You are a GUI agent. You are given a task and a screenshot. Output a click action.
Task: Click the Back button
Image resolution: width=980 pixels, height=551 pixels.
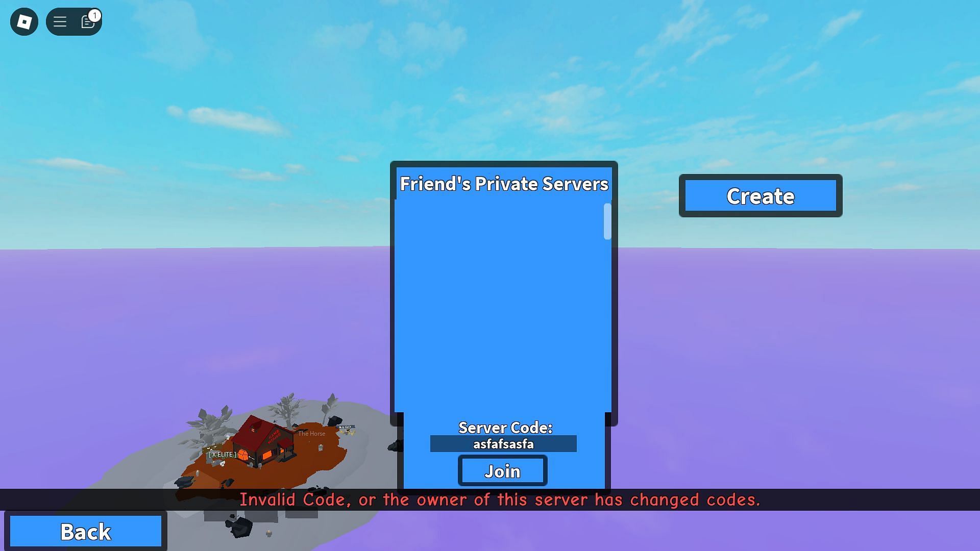tap(86, 531)
